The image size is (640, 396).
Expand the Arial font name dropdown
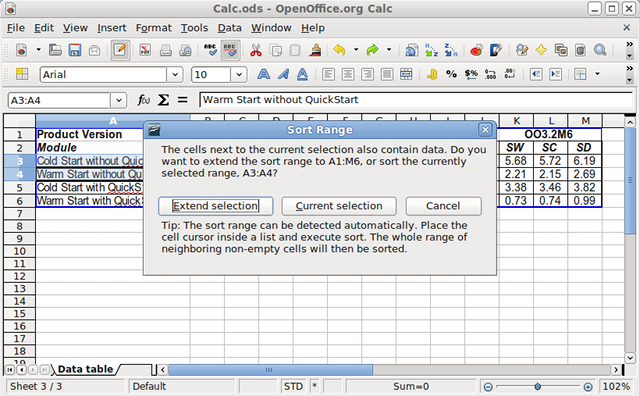pyautogui.click(x=175, y=75)
